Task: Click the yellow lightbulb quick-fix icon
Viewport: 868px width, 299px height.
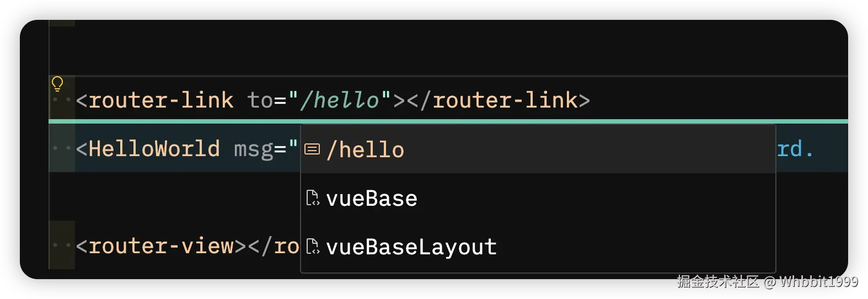Action: (x=57, y=84)
